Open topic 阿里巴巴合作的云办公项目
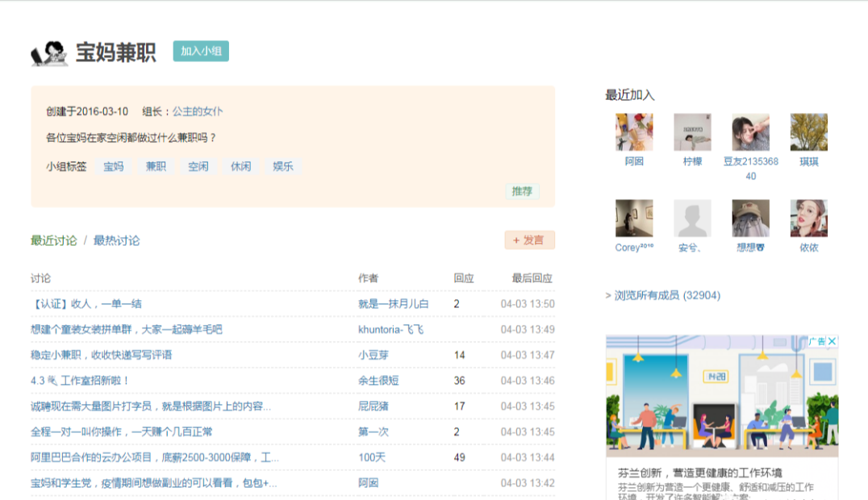Screen dimensions: 868x500 154,457
